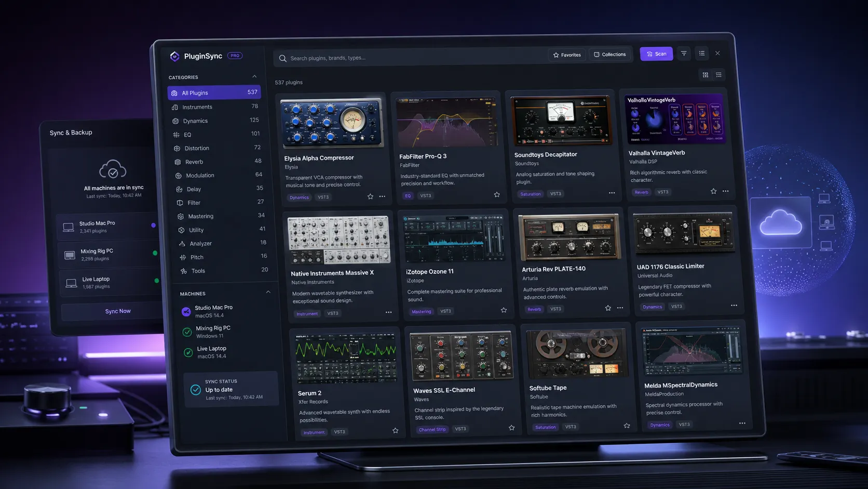
Task: Open the Delay category
Action: 220,189
